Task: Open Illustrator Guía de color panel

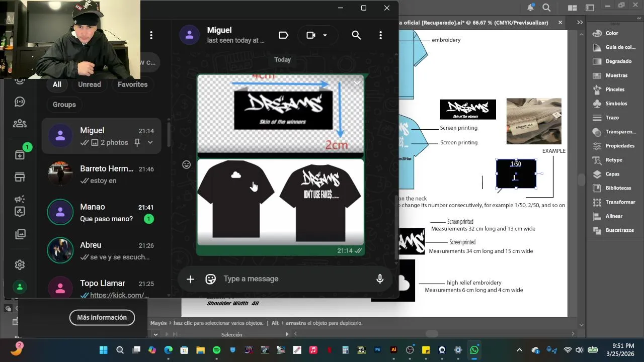Action: [615, 47]
